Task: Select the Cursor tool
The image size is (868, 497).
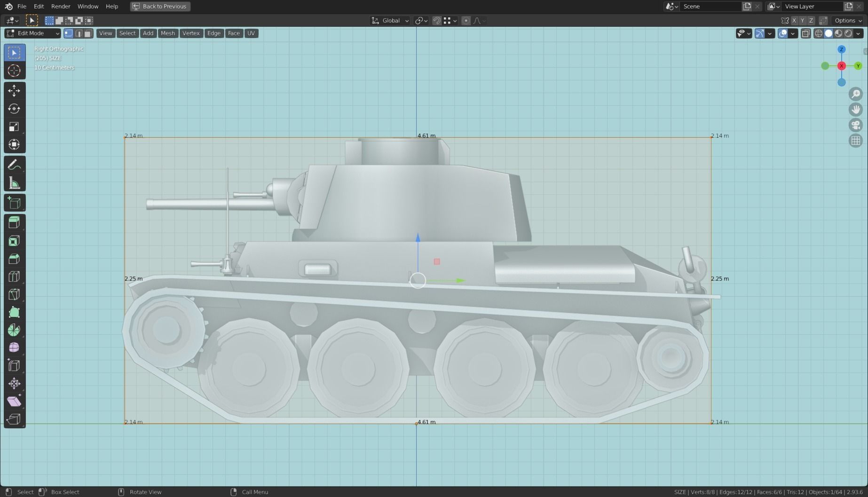Action: pos(14,71)
